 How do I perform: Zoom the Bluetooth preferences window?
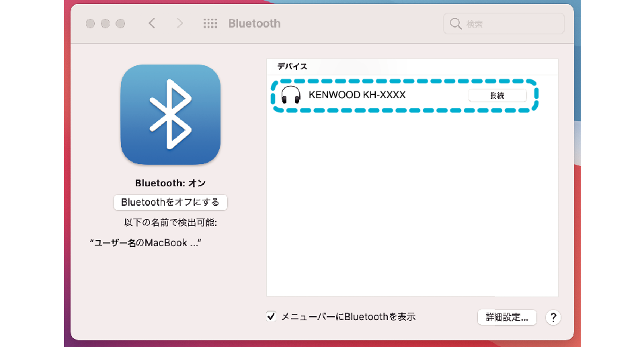coord(120,24)
